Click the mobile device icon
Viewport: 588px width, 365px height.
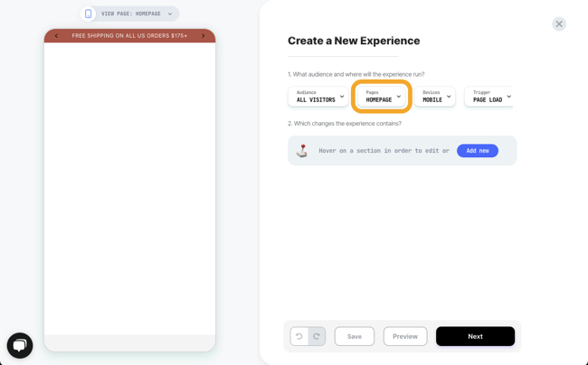[x=88, y=14]
